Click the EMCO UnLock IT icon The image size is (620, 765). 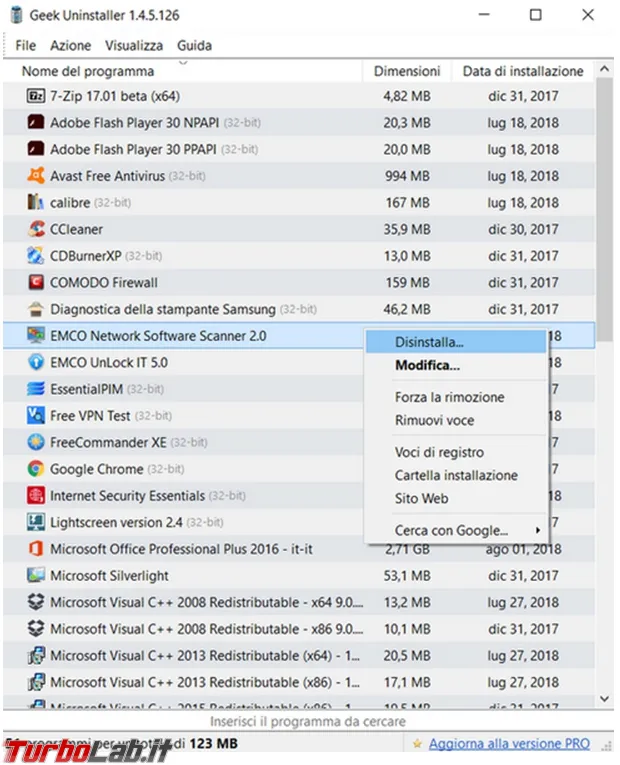pos(36,362)
